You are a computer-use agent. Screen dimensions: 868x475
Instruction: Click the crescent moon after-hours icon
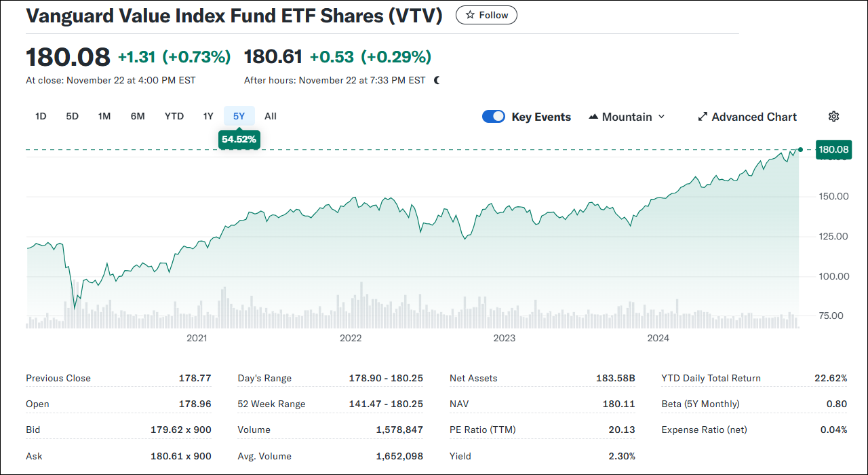pos(436,79)
